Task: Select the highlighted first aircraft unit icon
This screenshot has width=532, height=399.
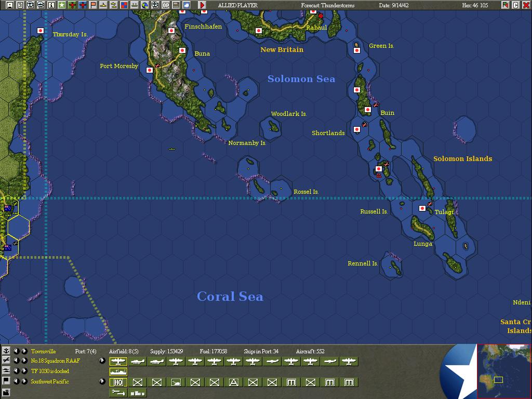Action: pyautogui.click(x=118, y=362)
